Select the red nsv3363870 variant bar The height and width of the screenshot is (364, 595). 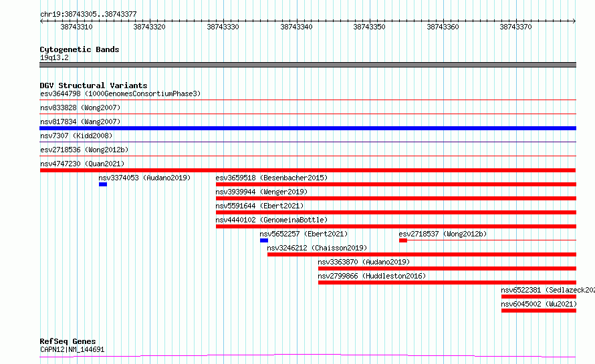447,268
